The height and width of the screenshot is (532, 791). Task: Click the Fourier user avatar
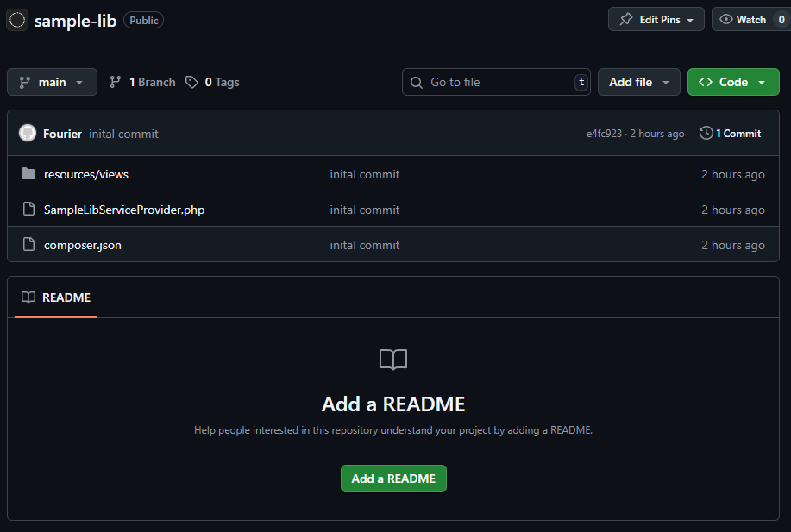(x=28, y=134)
